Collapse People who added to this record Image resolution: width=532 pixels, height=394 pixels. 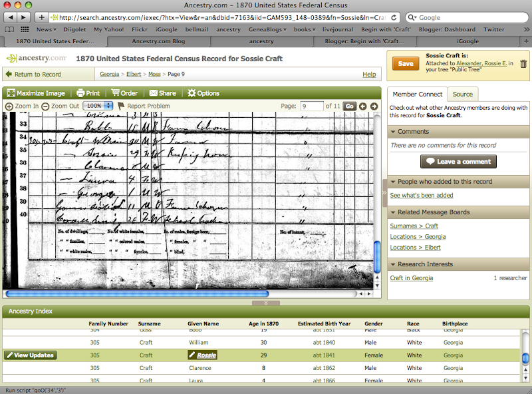[393, 182]
